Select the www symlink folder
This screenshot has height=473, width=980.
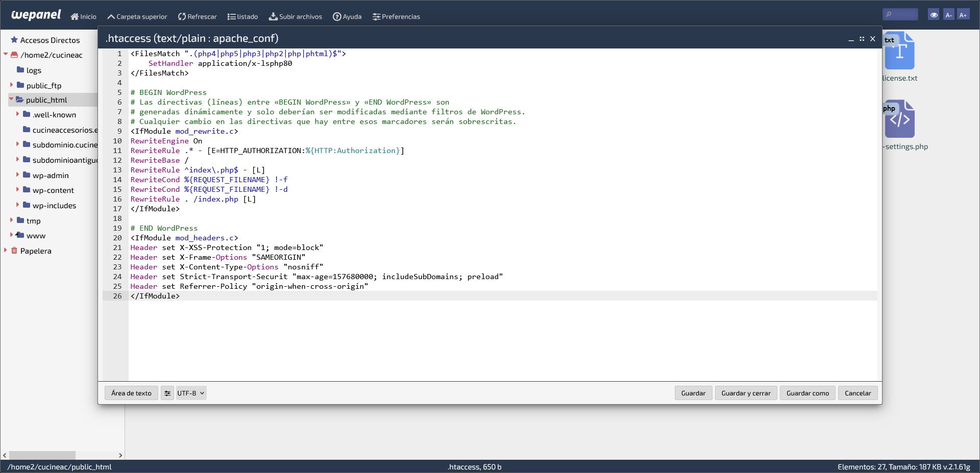36,236
